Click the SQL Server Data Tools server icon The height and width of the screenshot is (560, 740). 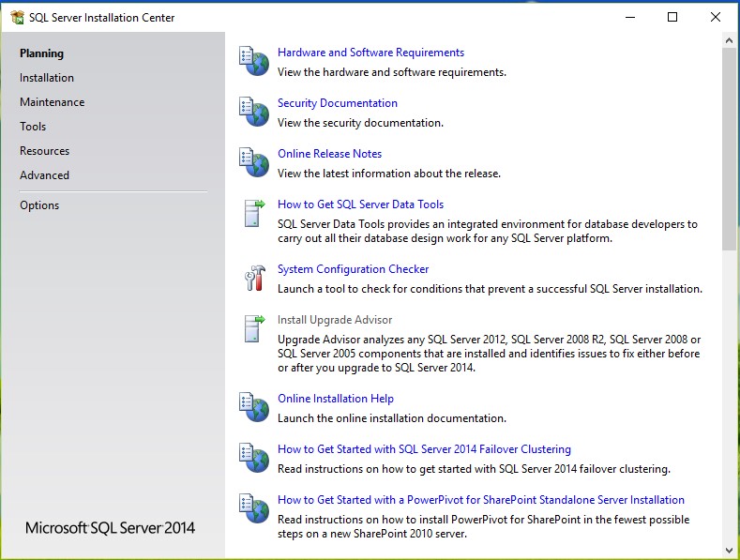pos(254,213)
